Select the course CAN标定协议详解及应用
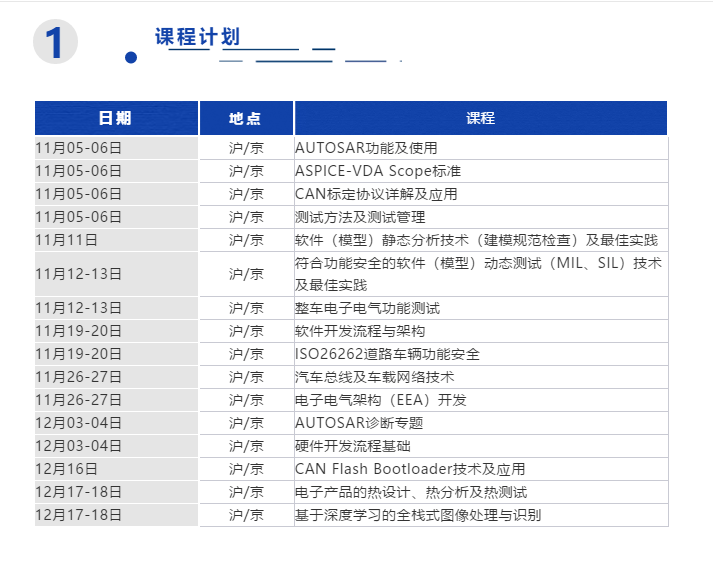This screenshot has height=563, width=713. click(x=376, y=194)
